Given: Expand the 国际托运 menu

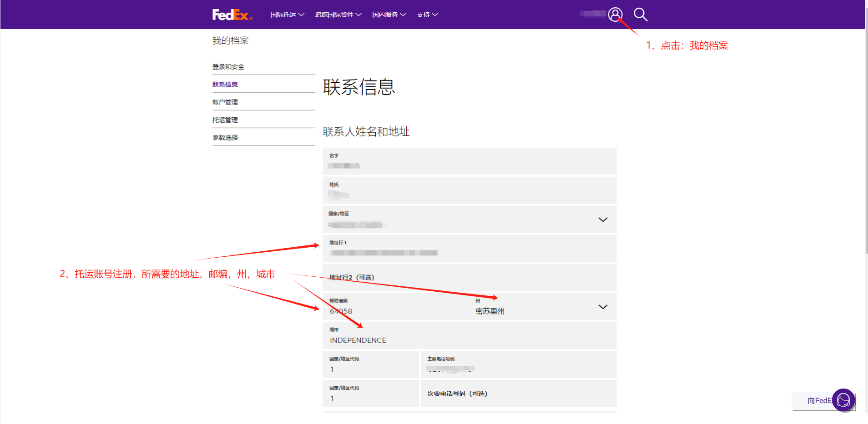Looking at the screenshot, I should [x=287, y=15].
